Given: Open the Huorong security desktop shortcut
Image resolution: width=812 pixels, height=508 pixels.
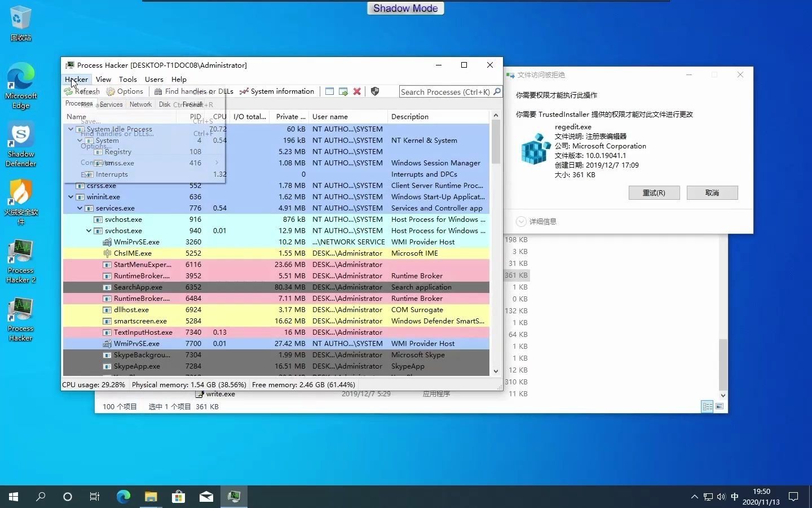Looking at the screenshot, I should click(21, 202).
